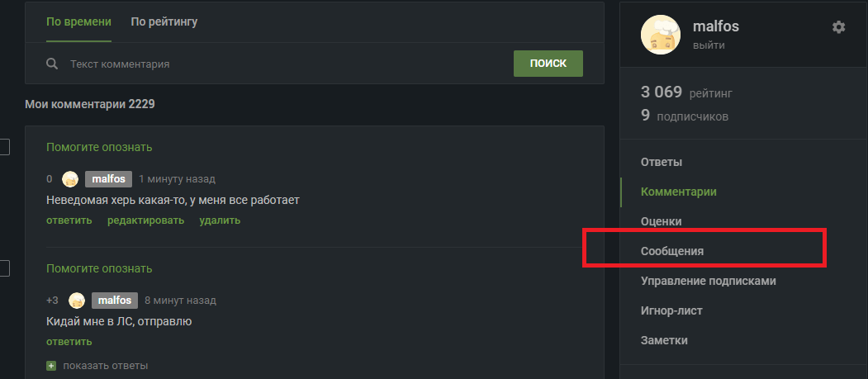The height and width of the screenshot is (379, 868).
Task: Click удалить under the first comment
Action: coord(220,220)
